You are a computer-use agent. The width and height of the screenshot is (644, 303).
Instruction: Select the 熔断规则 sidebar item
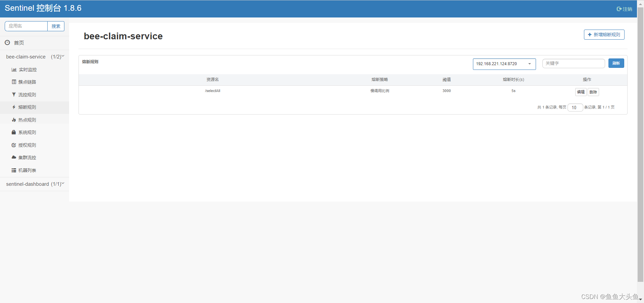pos(28,107)
